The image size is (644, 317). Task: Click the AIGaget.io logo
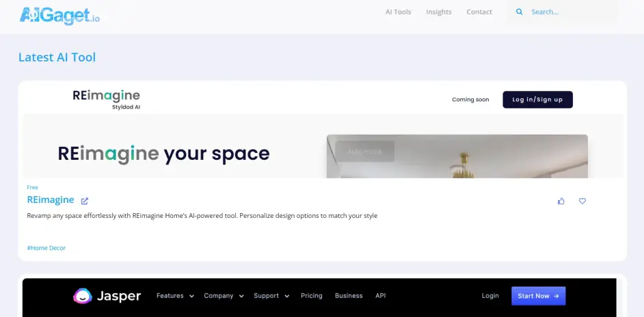tap(59, 16)
